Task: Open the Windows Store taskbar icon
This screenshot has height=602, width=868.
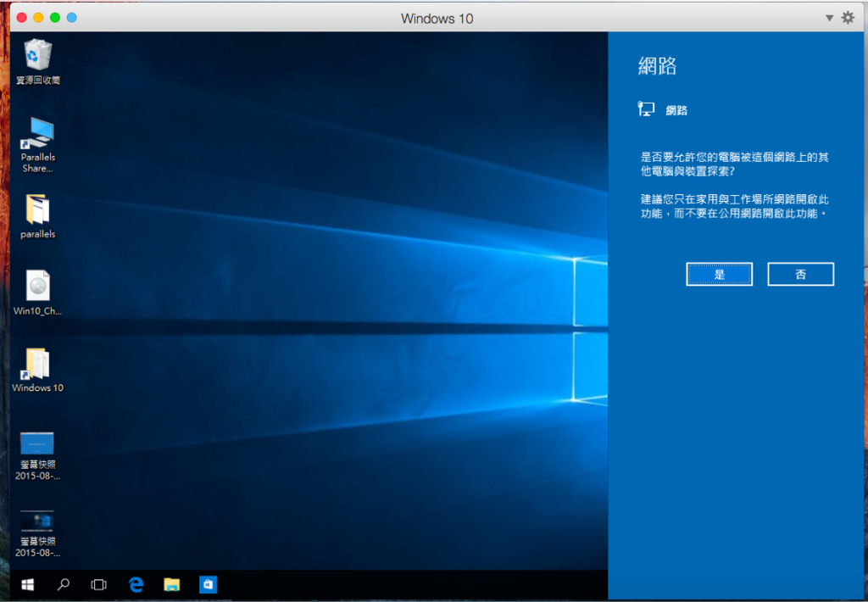Action: pyautogui.click(x=209, y=584)
